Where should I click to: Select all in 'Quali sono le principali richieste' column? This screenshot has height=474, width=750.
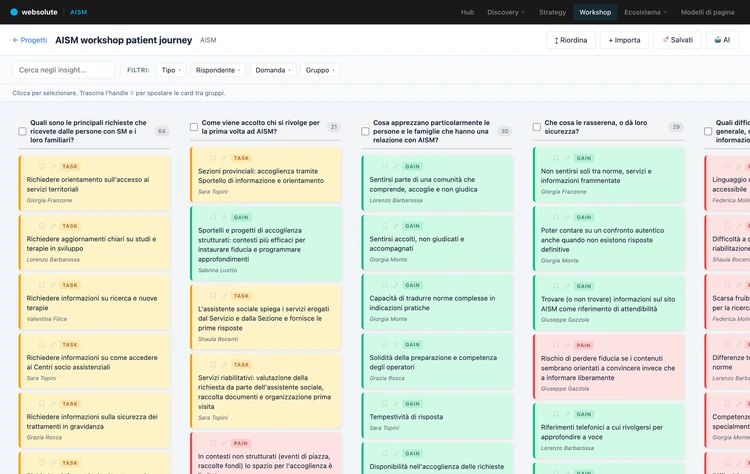coord(22,131)
